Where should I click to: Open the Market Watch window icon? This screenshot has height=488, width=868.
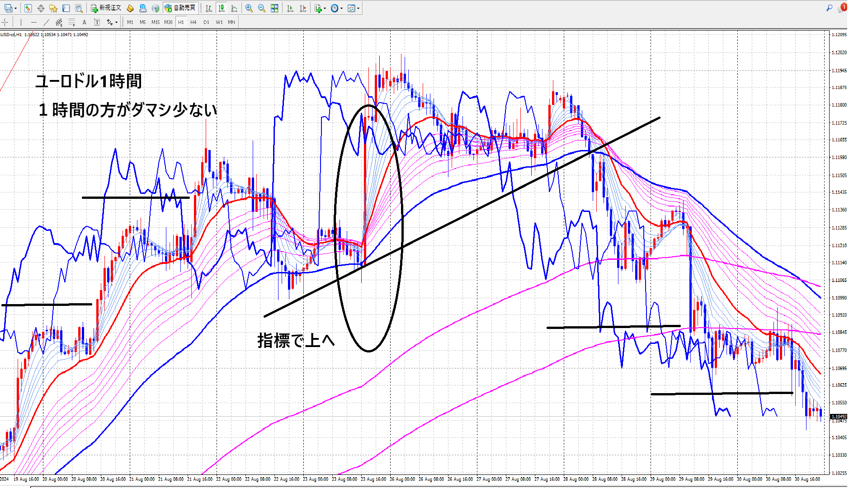(28, 8)
